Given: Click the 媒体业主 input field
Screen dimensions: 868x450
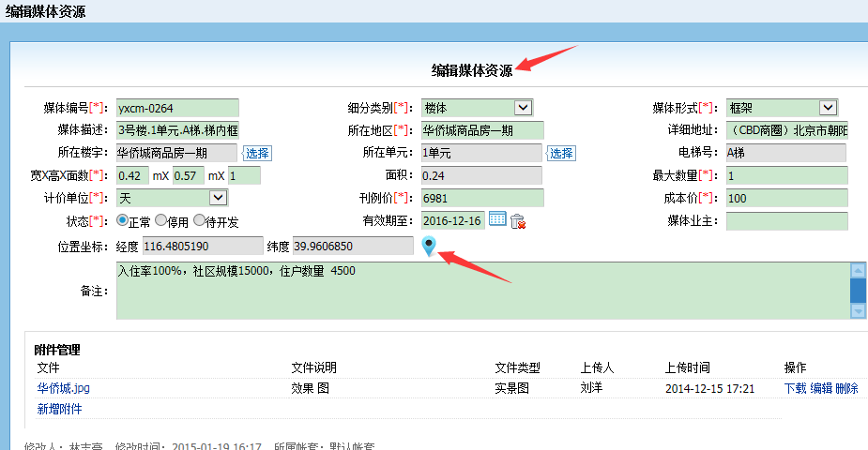Looking at the screenshot, I should 786,221.
